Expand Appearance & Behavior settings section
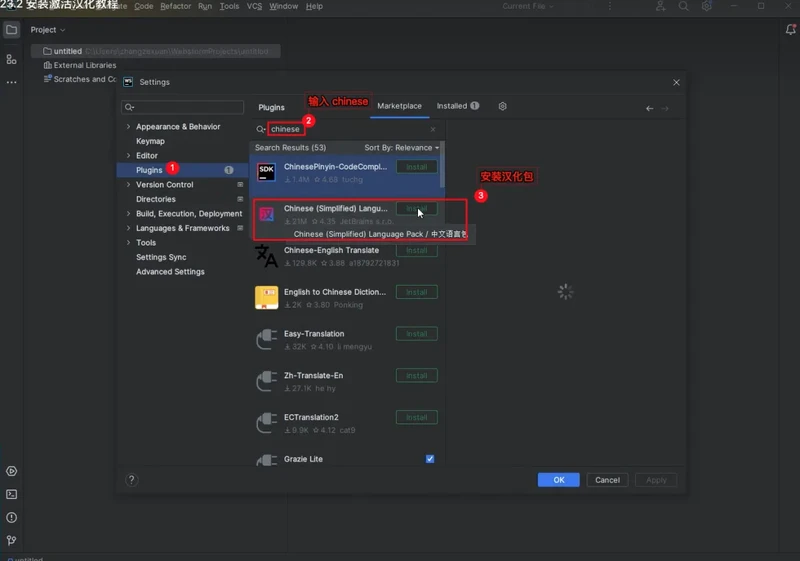Screen dimensions: 800x561 pyautogui.click(x=128, y=127)
